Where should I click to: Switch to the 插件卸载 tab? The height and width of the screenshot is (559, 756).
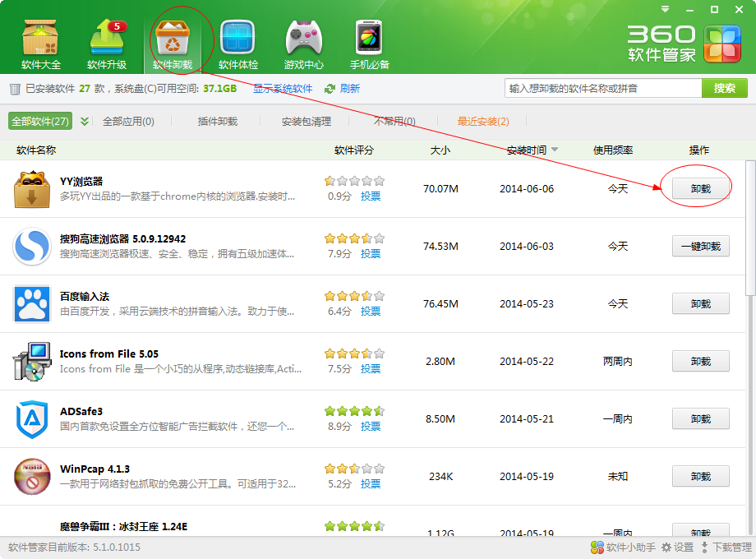tap(218, 122)
